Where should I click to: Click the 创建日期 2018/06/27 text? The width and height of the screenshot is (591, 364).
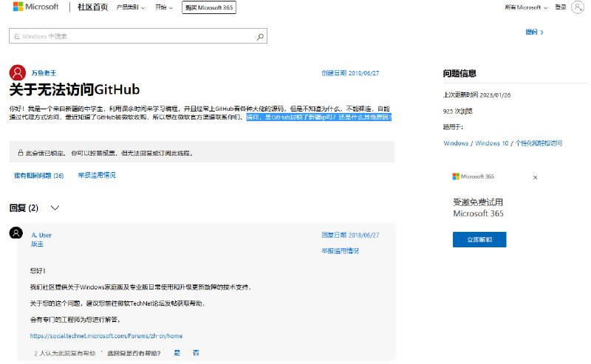pyautogui.click(x=350, y=73)
